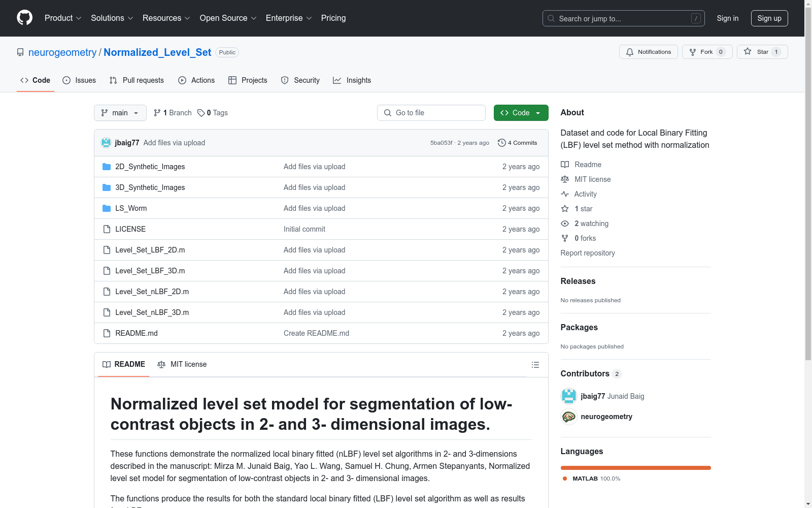Click the 1 Branch link

(x=173, y=113)
